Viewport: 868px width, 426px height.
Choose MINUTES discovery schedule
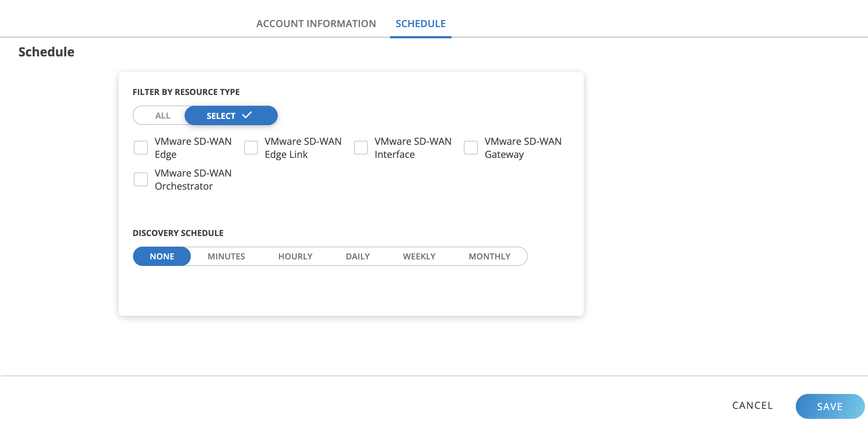pyautogui.click(x=226, y=257)
